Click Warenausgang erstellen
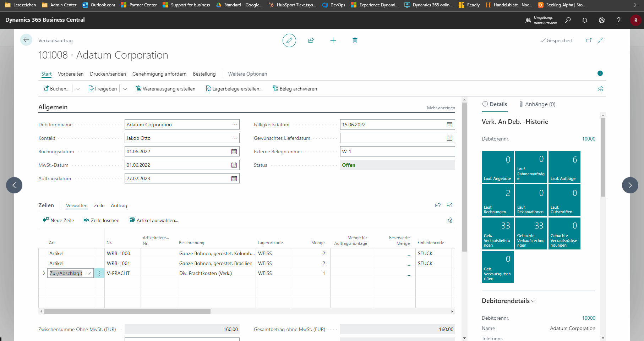This screenshot has width=644, height=341. point(165,89)
